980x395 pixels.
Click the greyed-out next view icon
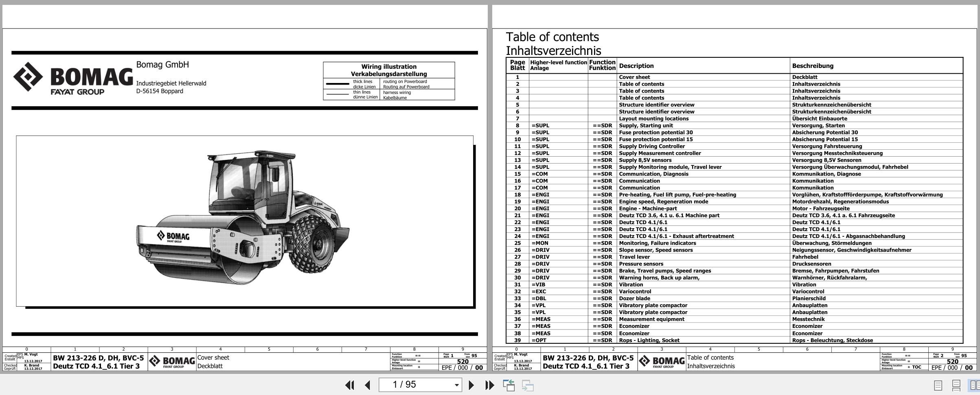[x=528, y=385]
